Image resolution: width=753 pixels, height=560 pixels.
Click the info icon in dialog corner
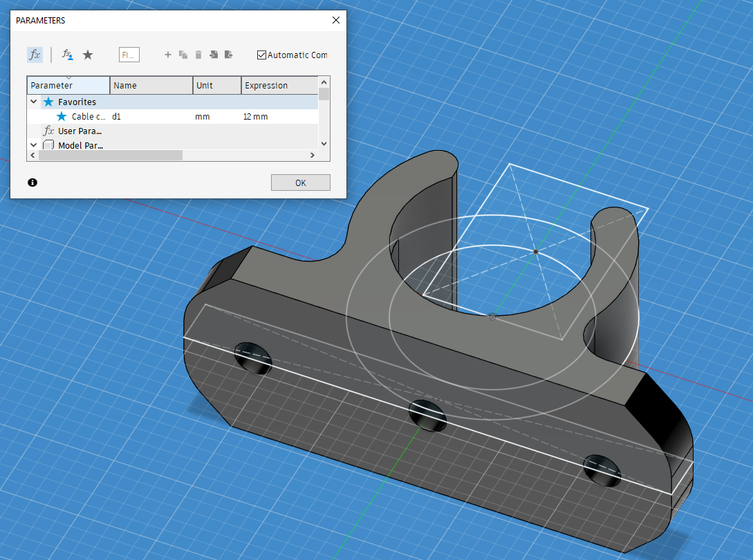(32, 183)
